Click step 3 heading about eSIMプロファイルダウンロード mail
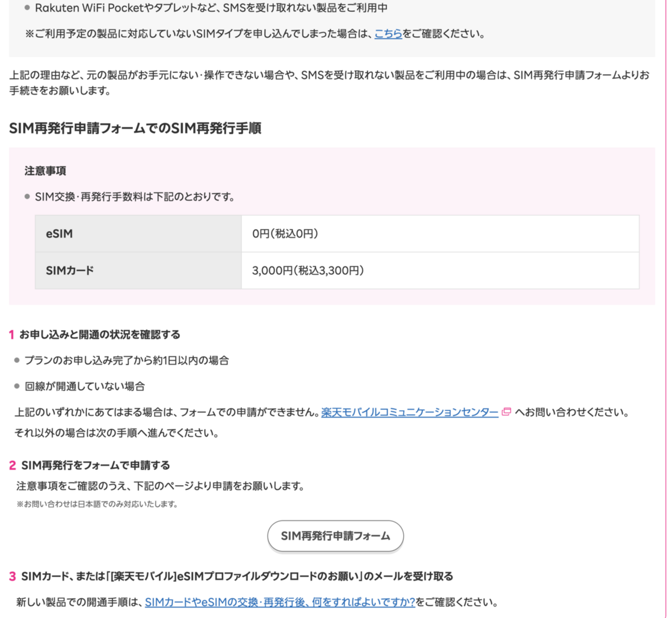Screen dimensions: 672x618 tap(237, 576)
